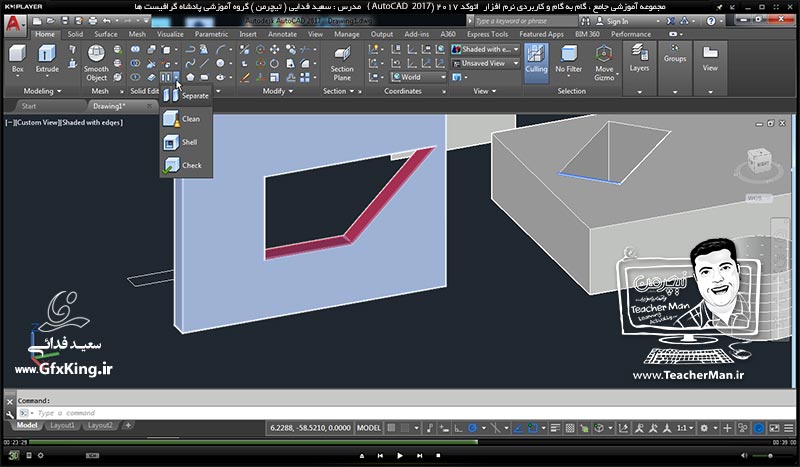800x467 pixels.
Task: Click the Open folder icon in quick access toolbar
Action: pos(51,21)
